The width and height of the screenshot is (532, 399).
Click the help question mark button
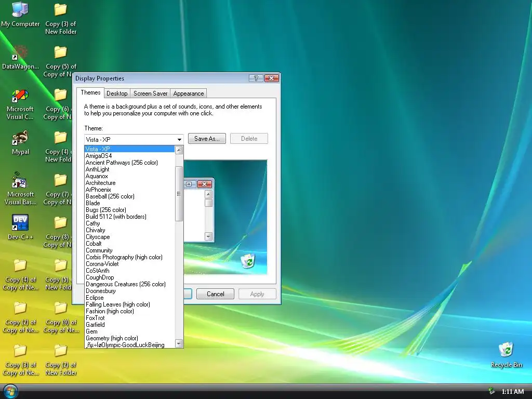click(256, 78)
